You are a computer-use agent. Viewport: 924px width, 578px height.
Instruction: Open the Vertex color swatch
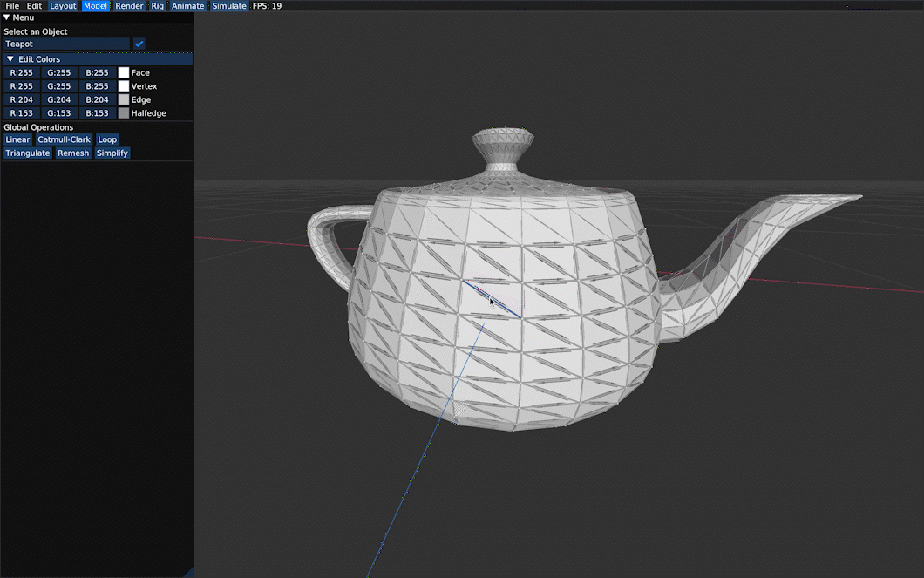click(123, 86)
